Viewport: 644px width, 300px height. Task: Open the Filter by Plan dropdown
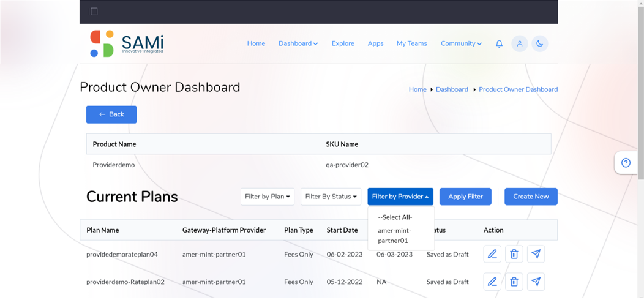click(268, 197)
